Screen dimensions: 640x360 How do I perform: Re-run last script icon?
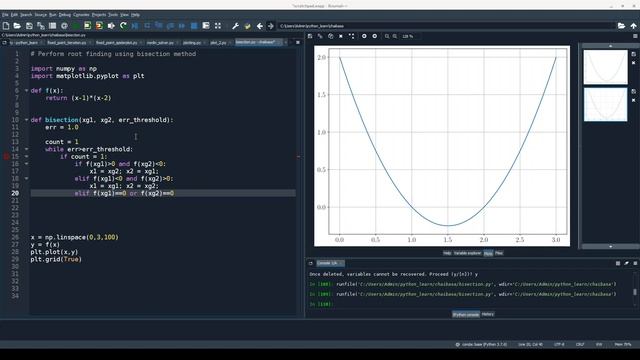pyautogui.click(x=123, y=26)
